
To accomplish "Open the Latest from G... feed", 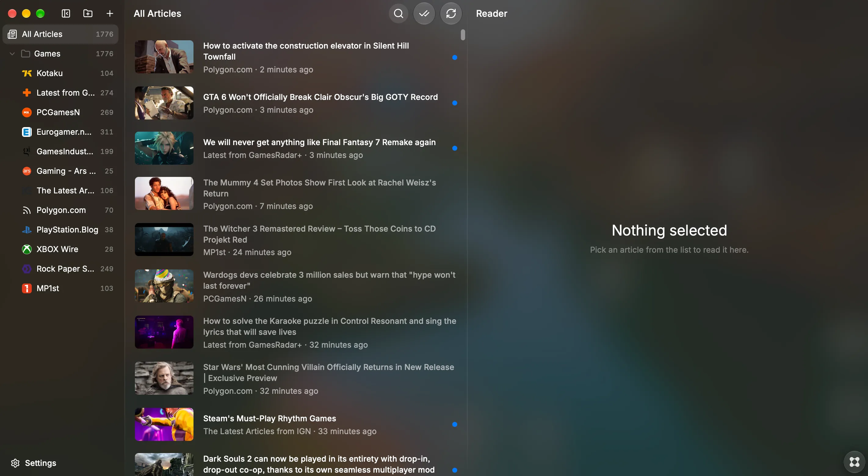I will click(x=61, y=93).
